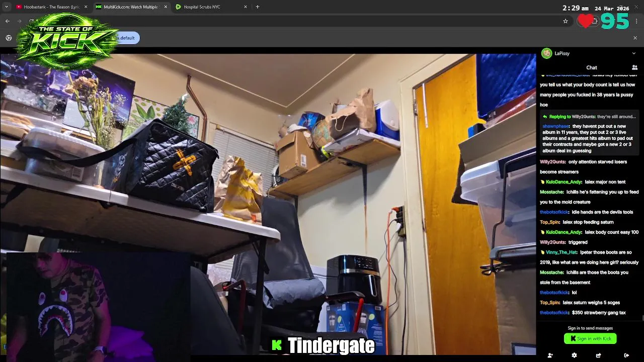Click add user icon below chat
The width and height of the screenshot is (644, 362).
[x=550, y=355]
